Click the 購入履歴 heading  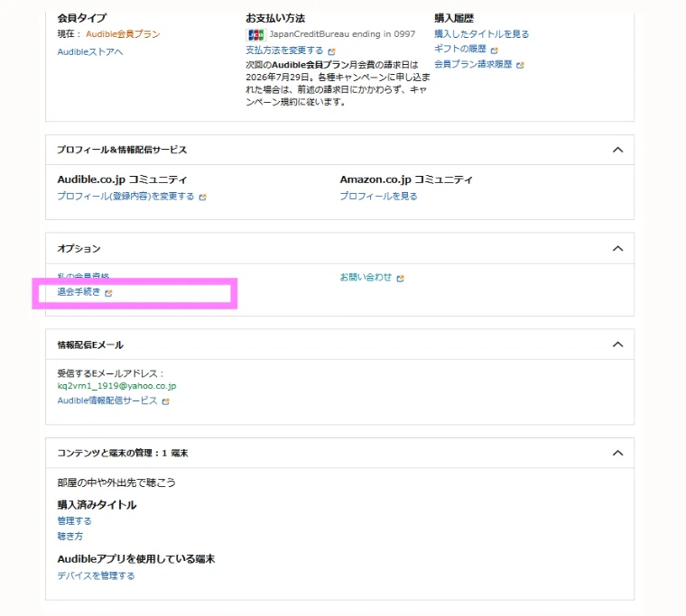coord(454,18)
